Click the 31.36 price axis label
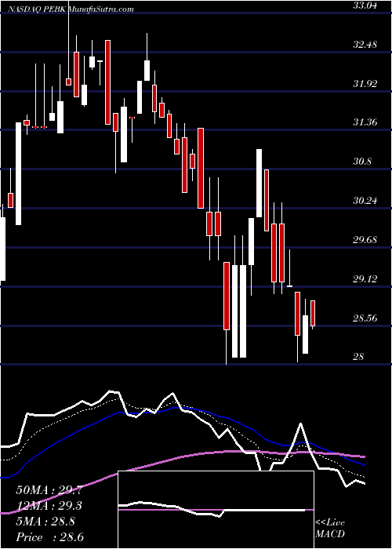Image resolution: width=392 pixels, height=549 pixels. point(366,122)
